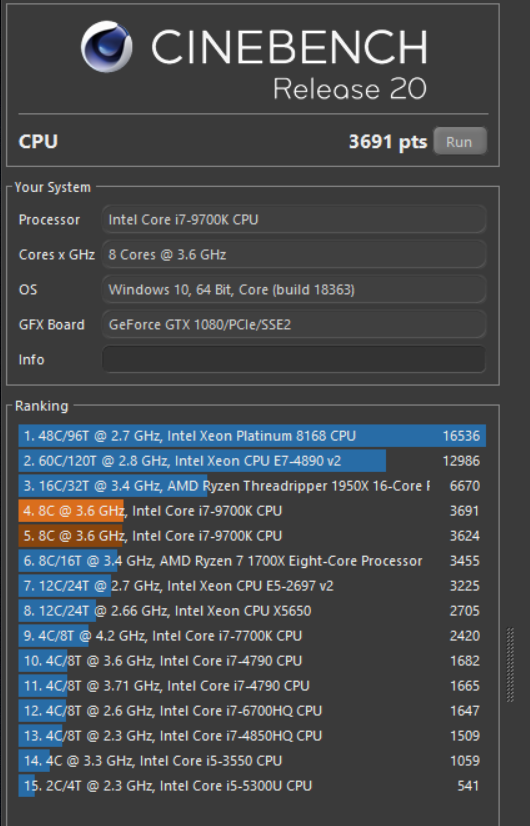Click the Cinebench logo sphere icon
This screenshot has height=826, width=530.
pos(106,46)
